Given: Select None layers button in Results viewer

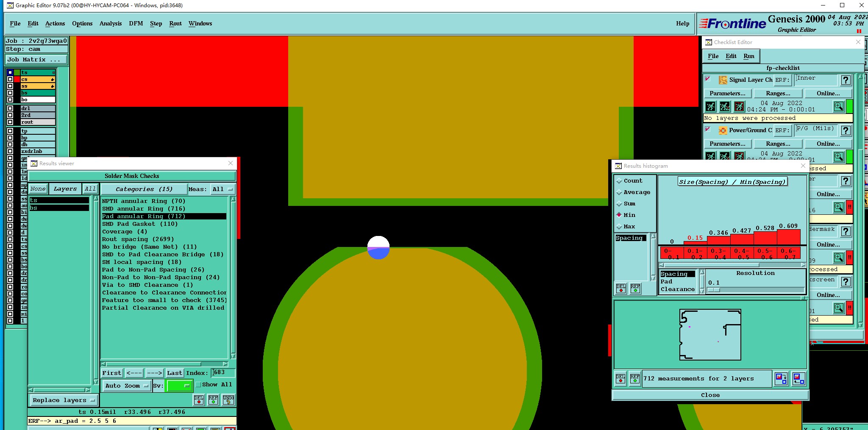Looking at the screenshot, I should coord(38,189).
